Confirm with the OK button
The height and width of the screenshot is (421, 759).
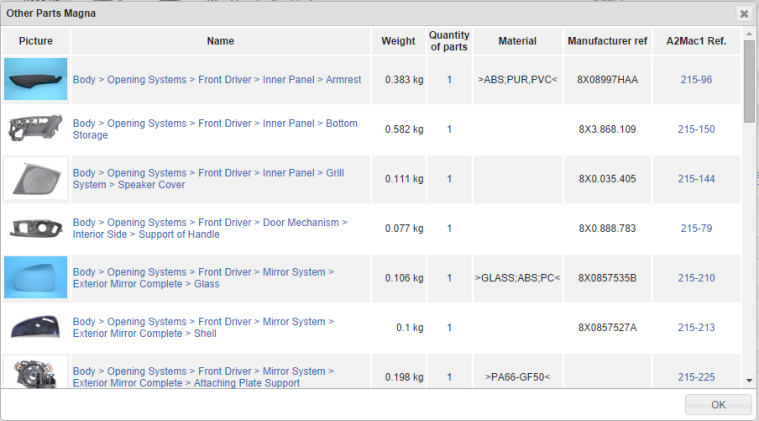718,405
